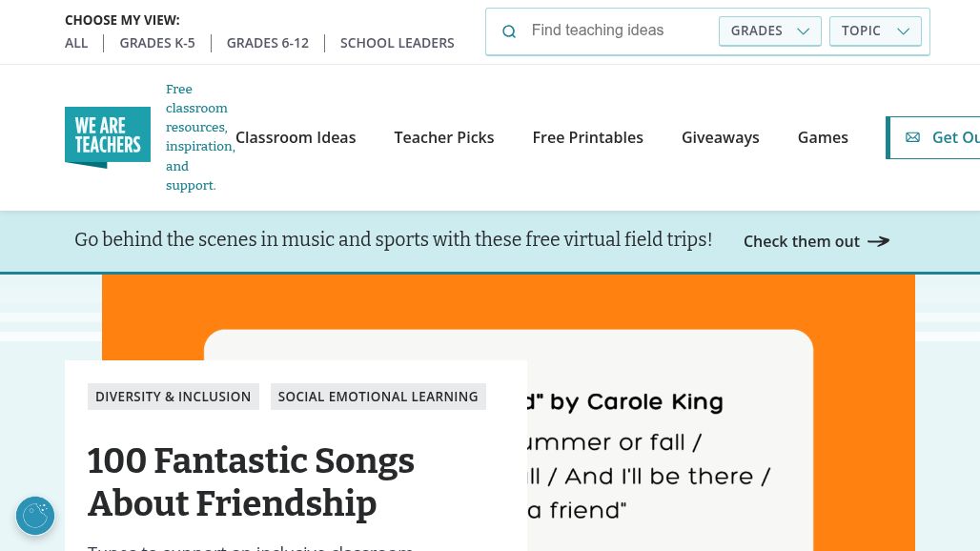Open the We Are Teachers logo
Screen dimensions: 980x551
(108, 137)
